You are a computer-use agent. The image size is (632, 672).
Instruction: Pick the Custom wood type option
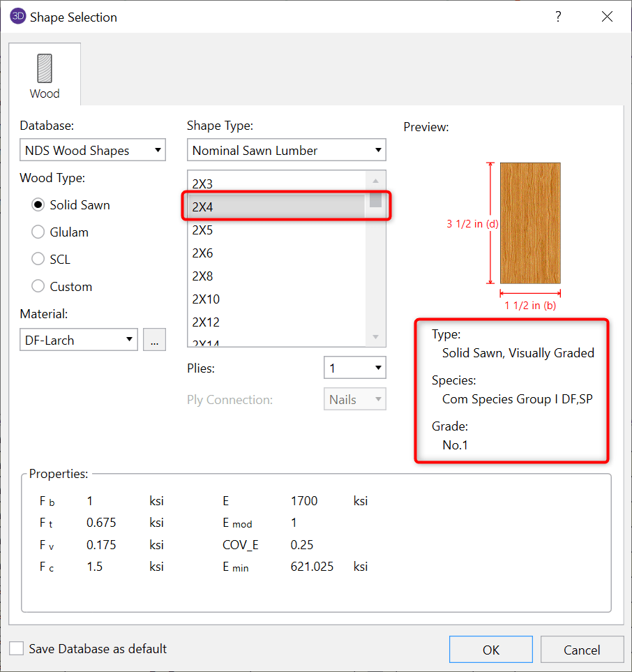point(38,287)
